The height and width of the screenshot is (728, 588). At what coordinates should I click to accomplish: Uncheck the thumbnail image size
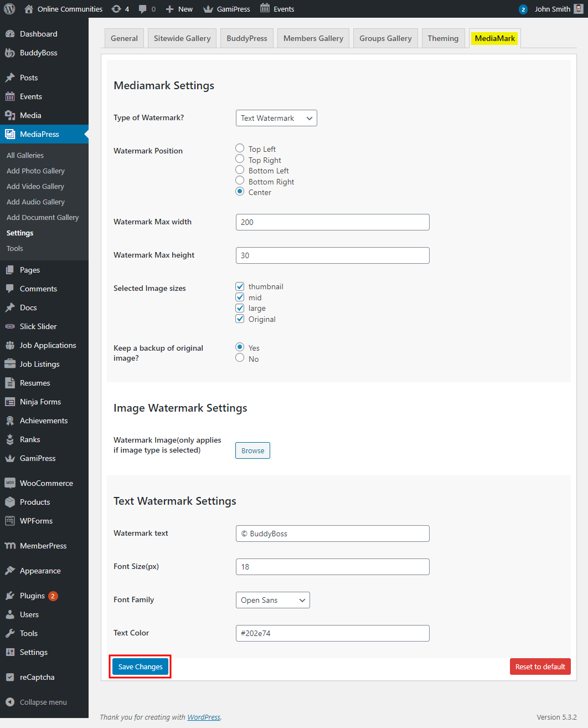point(240,286)
